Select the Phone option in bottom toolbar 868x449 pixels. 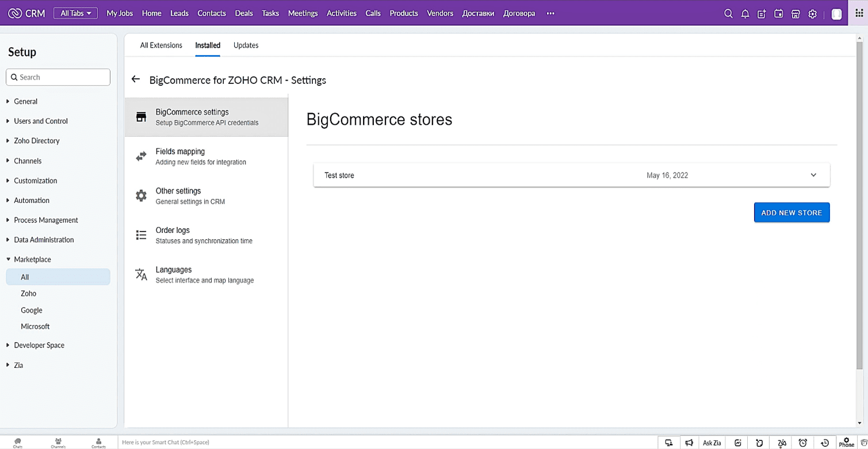click(846, 442)
